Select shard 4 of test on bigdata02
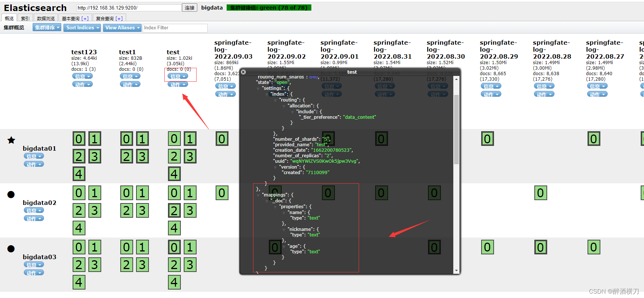Image resolution: width=644 pixels, height=298 pixels. tap(174, 228)
